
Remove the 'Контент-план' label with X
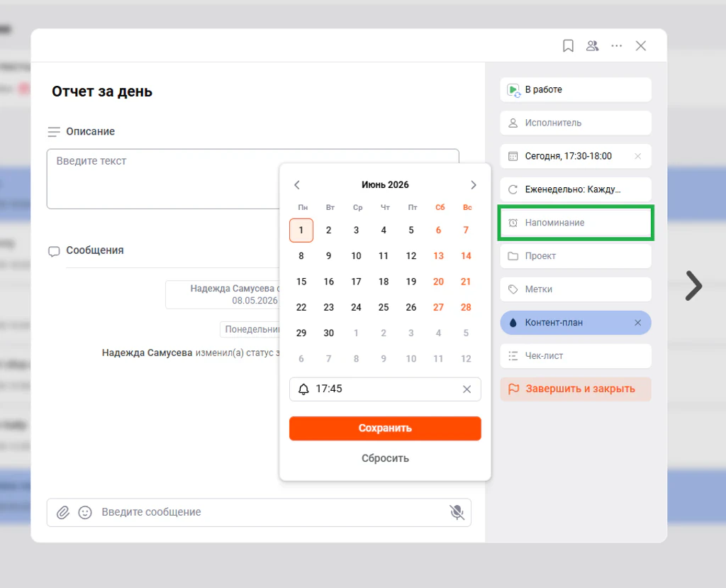click(637, 323)
